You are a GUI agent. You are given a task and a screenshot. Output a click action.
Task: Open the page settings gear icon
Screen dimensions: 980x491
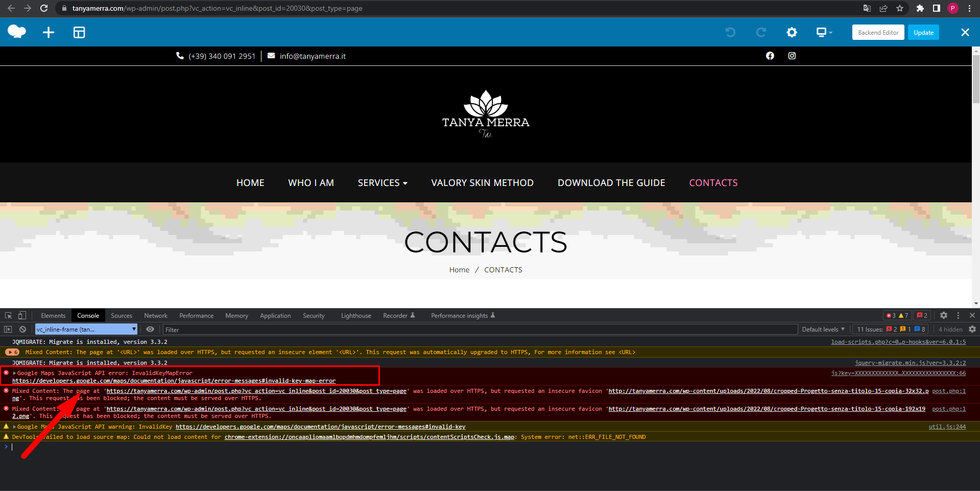pos(792,33)
